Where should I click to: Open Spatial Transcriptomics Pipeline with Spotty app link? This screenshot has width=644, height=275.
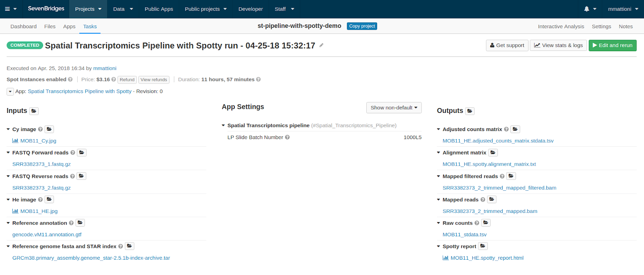[x=80, y=92]
